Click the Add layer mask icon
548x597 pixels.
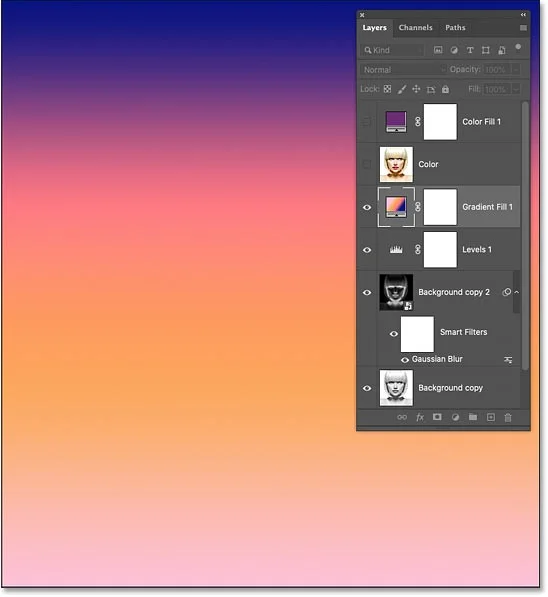437,417
